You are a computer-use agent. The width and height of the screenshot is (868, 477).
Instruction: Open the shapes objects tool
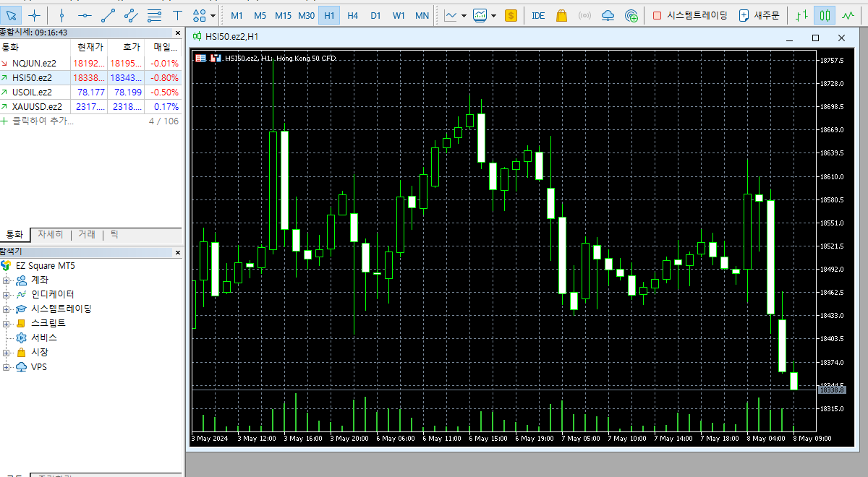click(200, 15)
